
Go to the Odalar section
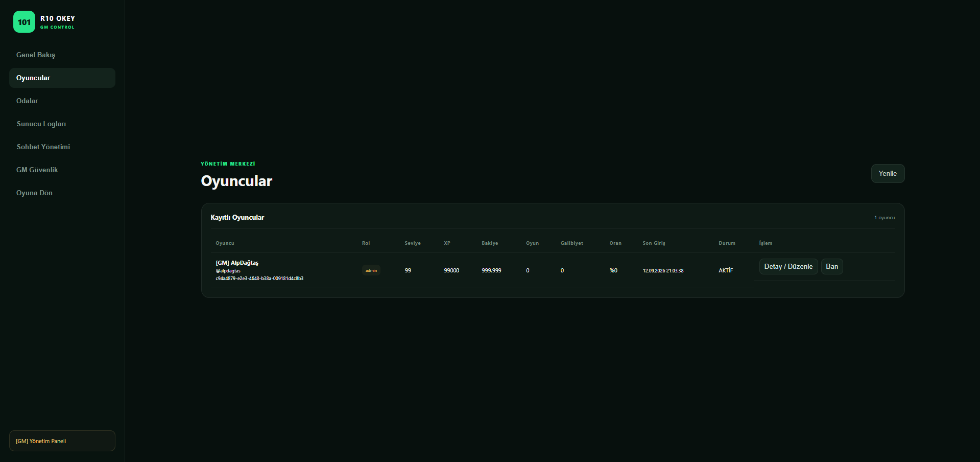(62, 101)
